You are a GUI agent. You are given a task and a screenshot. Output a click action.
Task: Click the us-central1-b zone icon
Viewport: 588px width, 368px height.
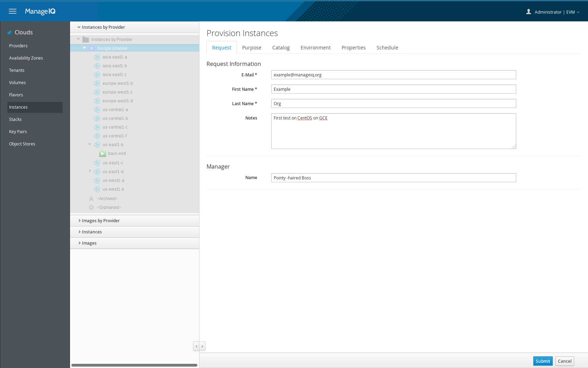pyautogui.click(x=97, y=118)
